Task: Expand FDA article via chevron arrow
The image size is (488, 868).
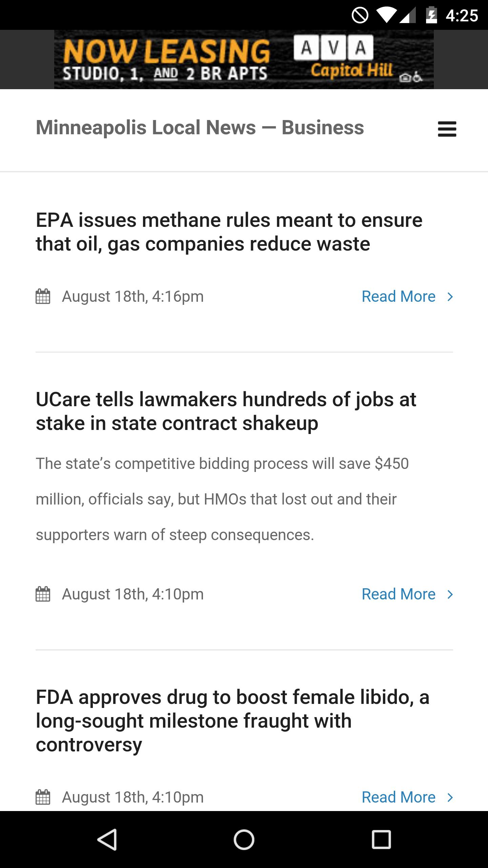Action: coord(450,797)
